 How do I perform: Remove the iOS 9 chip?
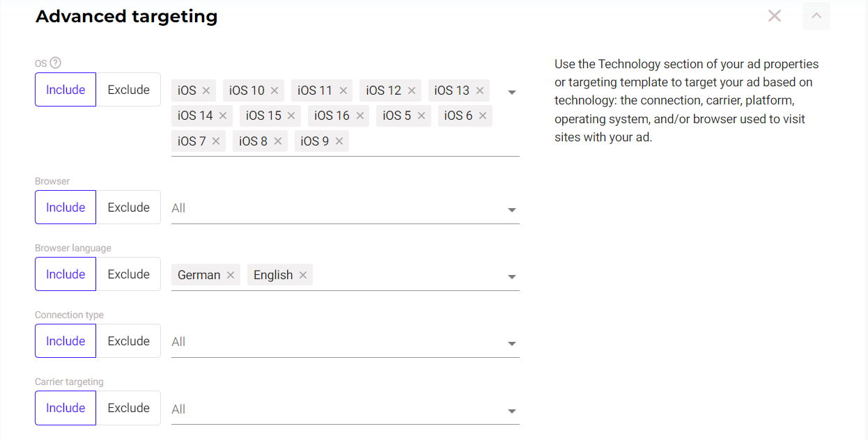click(339, 141)
